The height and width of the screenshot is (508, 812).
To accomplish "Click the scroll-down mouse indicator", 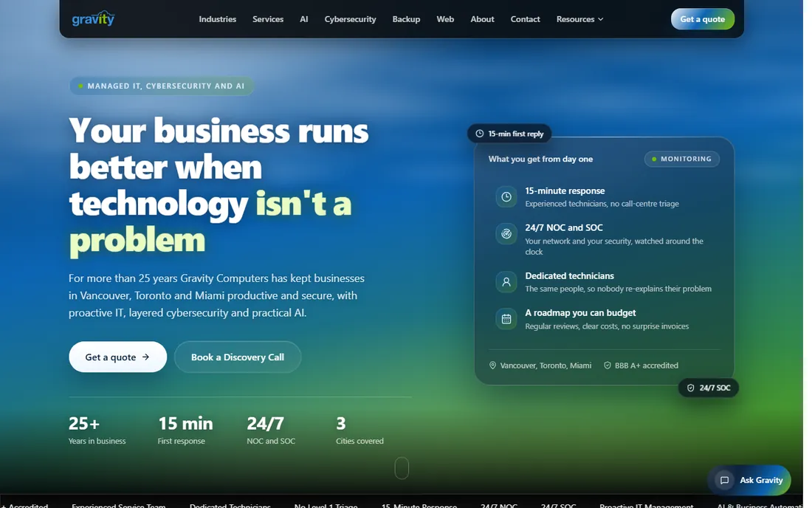I will click(x=402, y=468).
